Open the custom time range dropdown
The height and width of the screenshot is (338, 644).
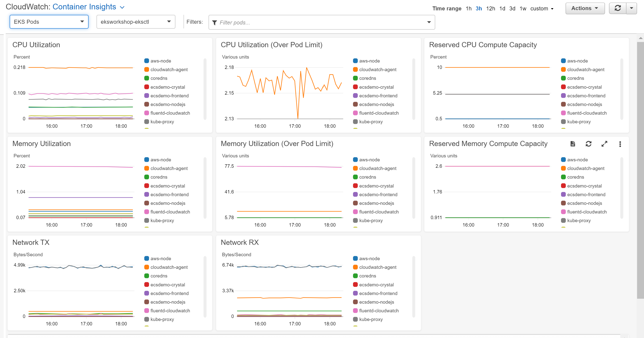tap(542, 8)
